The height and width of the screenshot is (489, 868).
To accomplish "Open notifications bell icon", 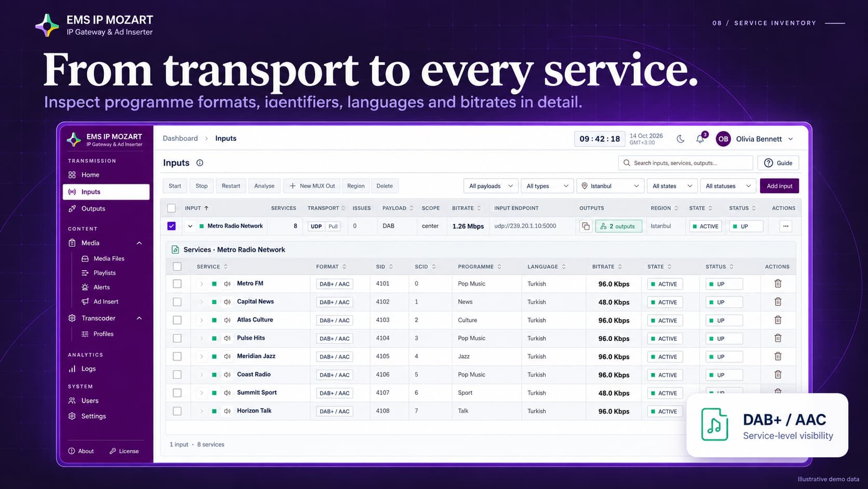I will pyautogui.click(x=700, y=139).
